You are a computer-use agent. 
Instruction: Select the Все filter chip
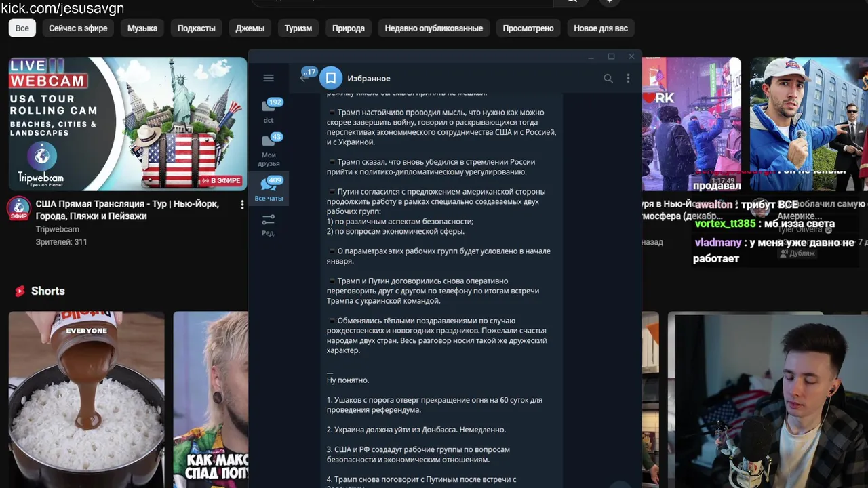[22, 28]
